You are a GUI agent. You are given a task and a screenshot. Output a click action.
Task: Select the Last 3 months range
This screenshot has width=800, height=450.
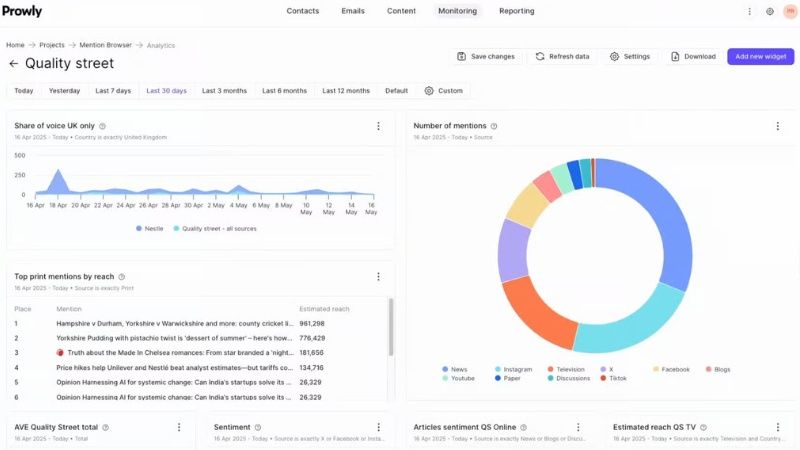click(x=224, y=91)
